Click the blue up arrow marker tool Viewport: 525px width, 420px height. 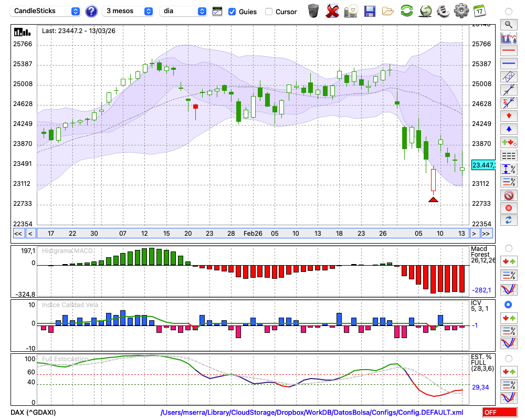click(508, 129)
